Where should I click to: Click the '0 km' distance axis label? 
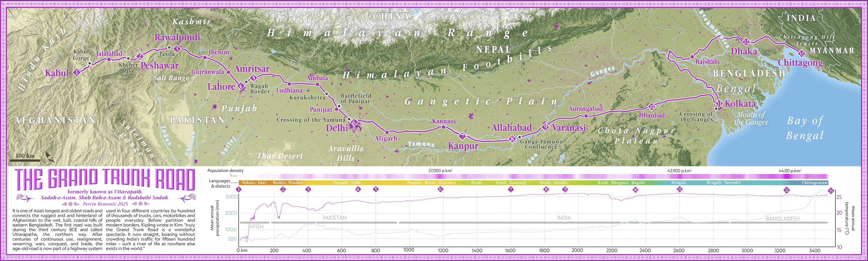click(242, 250)
